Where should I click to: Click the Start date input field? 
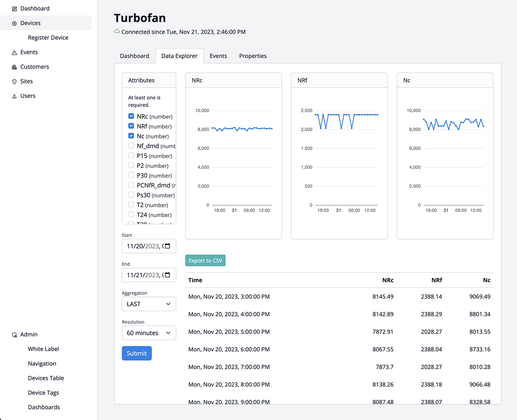pyautogui.click(x=143, y=246)
